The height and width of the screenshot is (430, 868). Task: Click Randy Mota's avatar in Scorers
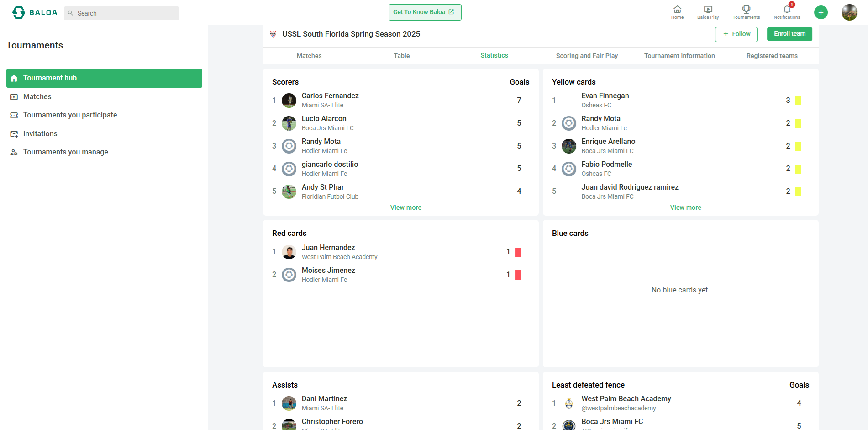289,146
